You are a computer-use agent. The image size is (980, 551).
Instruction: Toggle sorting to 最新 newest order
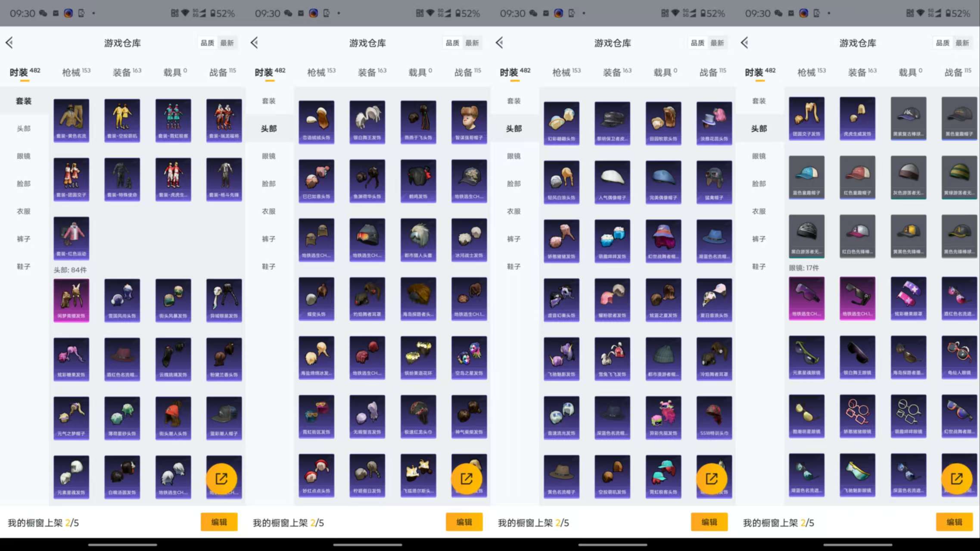point(227,43)
